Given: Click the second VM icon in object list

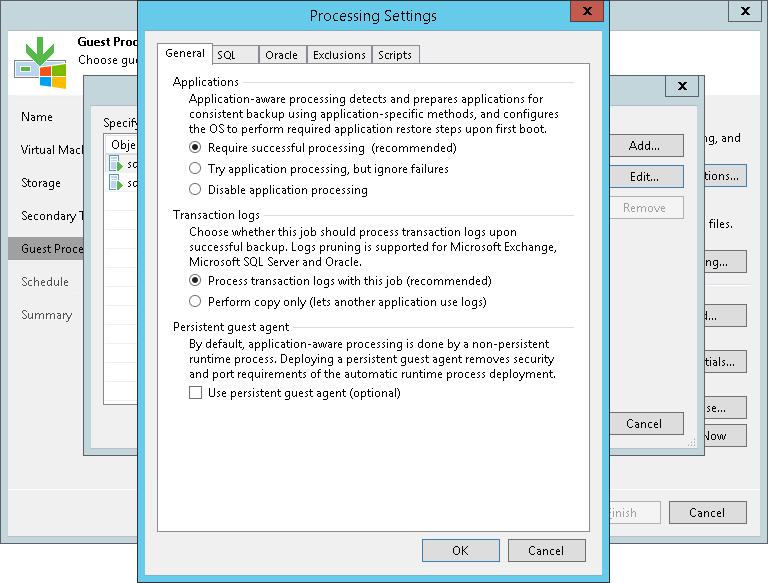Looking at the screenshot, I should pos(116,183).
